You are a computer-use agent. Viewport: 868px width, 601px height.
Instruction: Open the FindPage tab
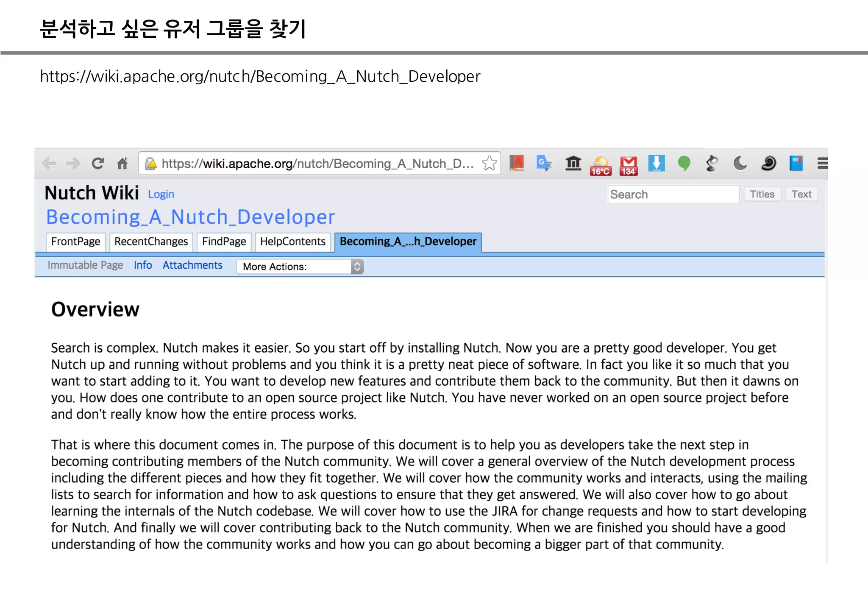point(224,242)
